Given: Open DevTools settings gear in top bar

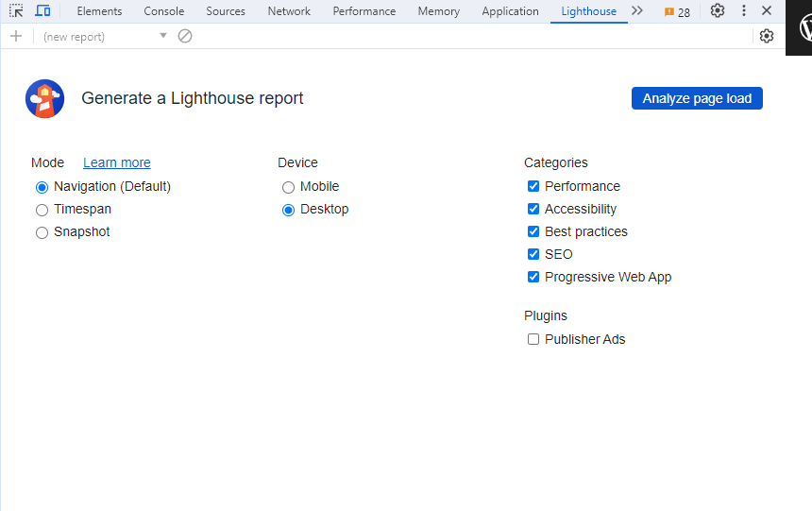Looking at the screenshot, I should pyautogui.click(x=718, y=11).
